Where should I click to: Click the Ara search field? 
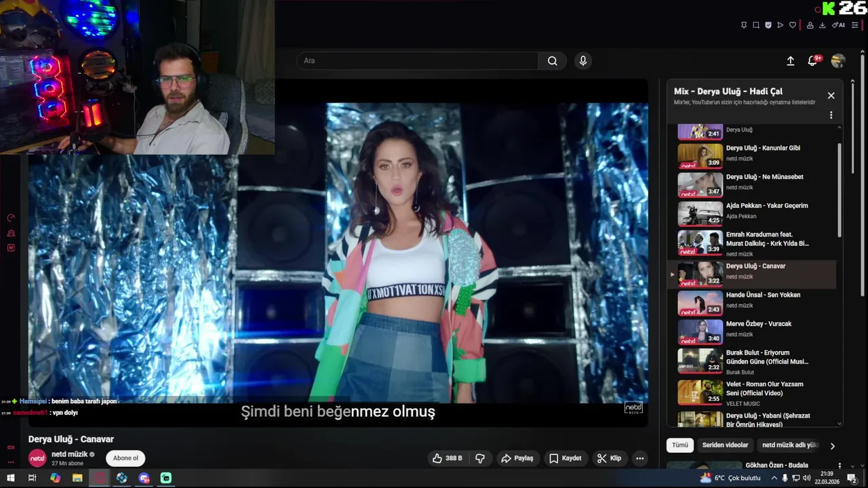pos(417,61)
